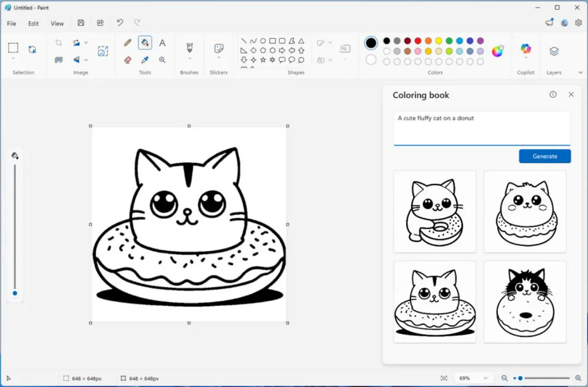Select the red color swatch
The height and width of the screenshot is (387, 588).
(417, 40)
